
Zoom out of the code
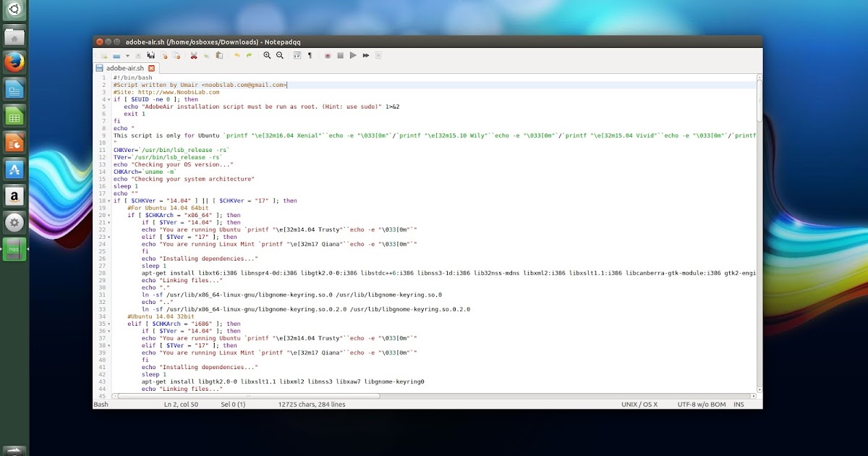278,56
